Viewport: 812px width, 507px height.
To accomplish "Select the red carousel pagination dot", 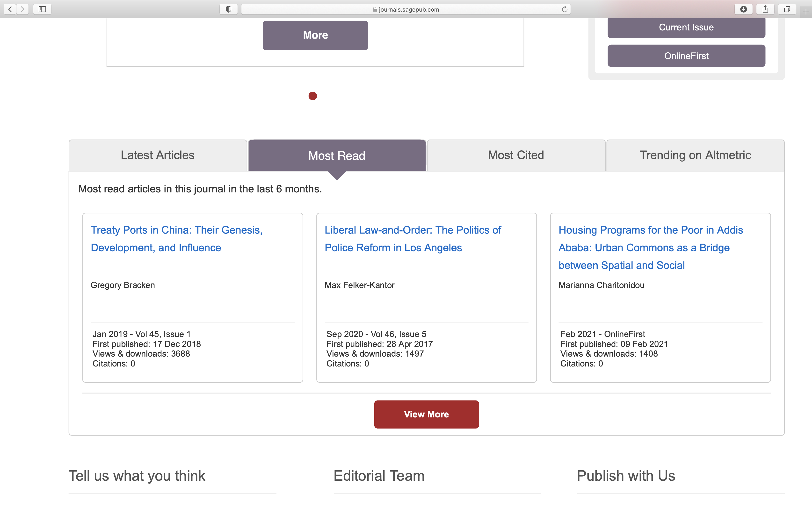I will (x=313, y=96).
